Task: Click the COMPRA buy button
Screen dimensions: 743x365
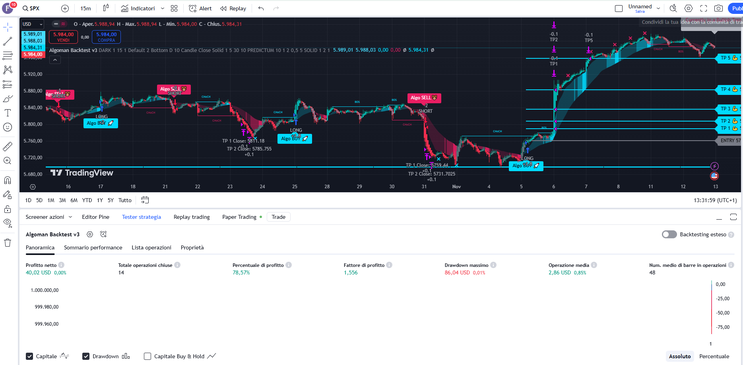Action: click(106, 37)
